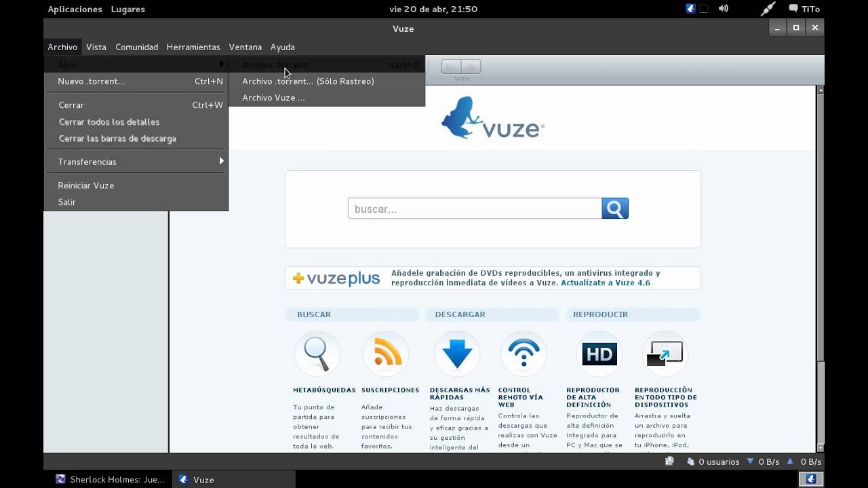Viewport: 868px width, 488px height.
Task: Choose Cerrar in the Archivo menu
Action: 136,105
